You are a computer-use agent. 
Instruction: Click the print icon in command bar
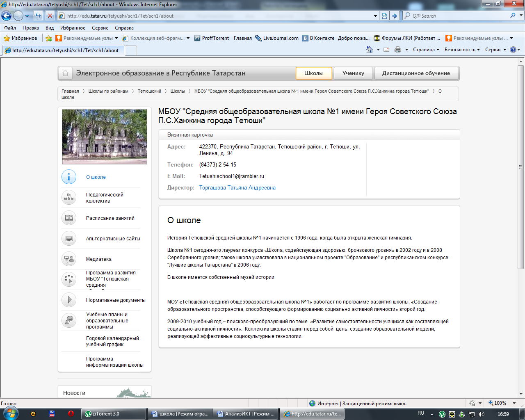coord(397,50)
